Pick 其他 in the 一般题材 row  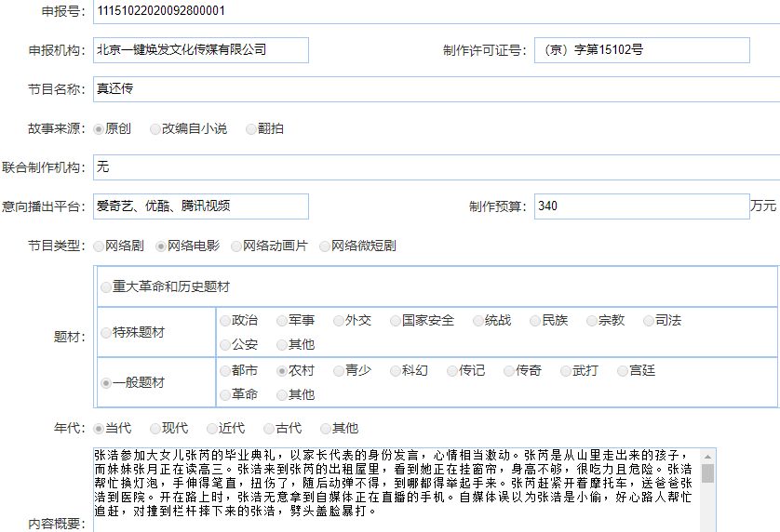pos(282,394)
